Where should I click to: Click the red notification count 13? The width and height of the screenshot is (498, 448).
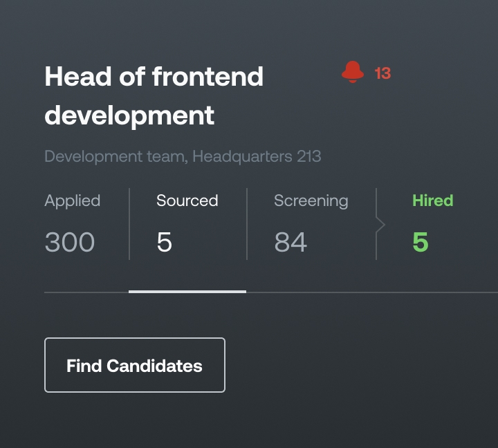pyautogui.click(x=382, y=73)
